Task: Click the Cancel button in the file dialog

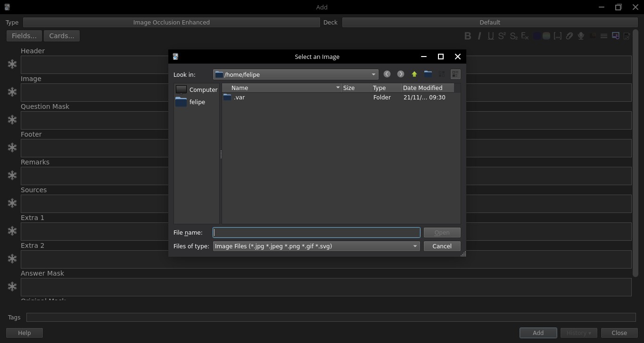Action: 442,246
